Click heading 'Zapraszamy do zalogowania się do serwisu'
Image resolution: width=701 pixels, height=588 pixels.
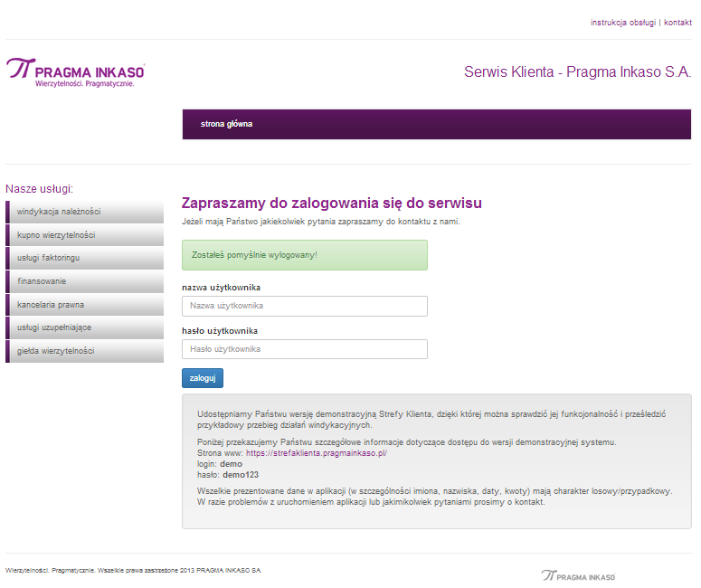point(332,203)
